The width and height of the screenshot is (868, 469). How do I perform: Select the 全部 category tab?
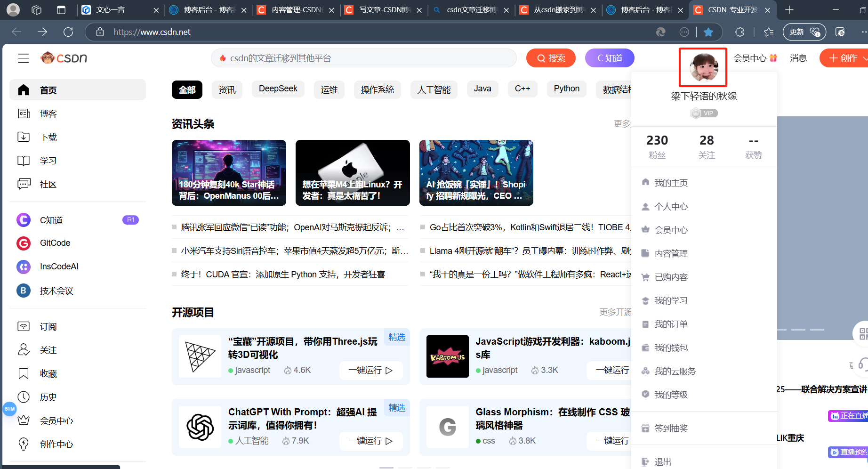(187, 89)
